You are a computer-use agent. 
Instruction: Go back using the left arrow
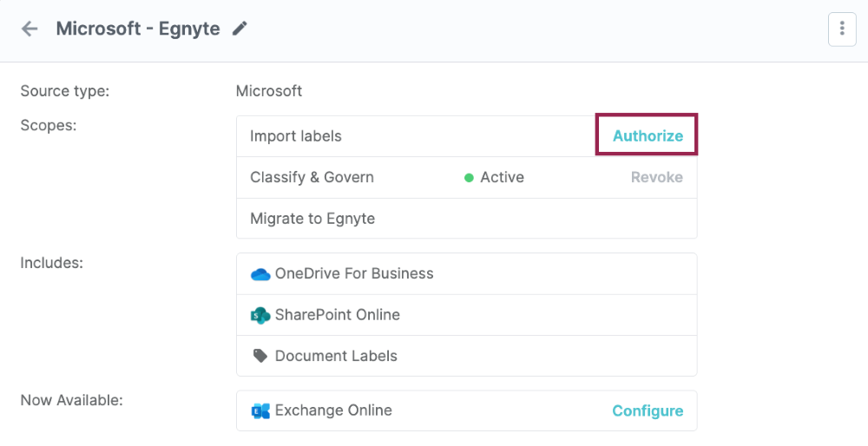(30, 29)
